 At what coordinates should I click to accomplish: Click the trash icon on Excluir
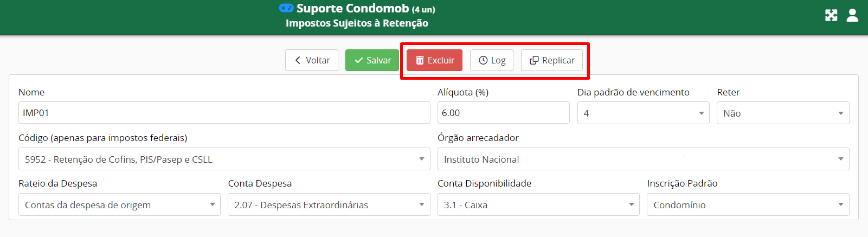(x=420, y=60)
